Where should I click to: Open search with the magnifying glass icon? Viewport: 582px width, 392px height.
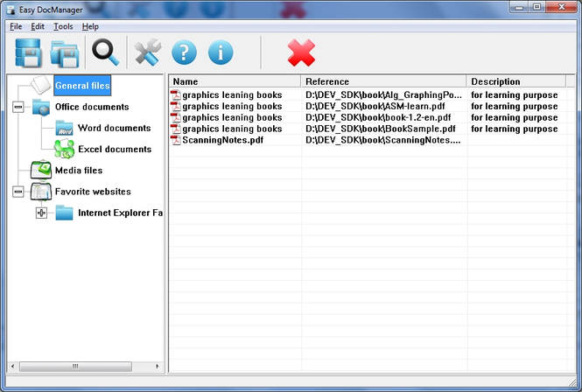click(x=106, y=52)
